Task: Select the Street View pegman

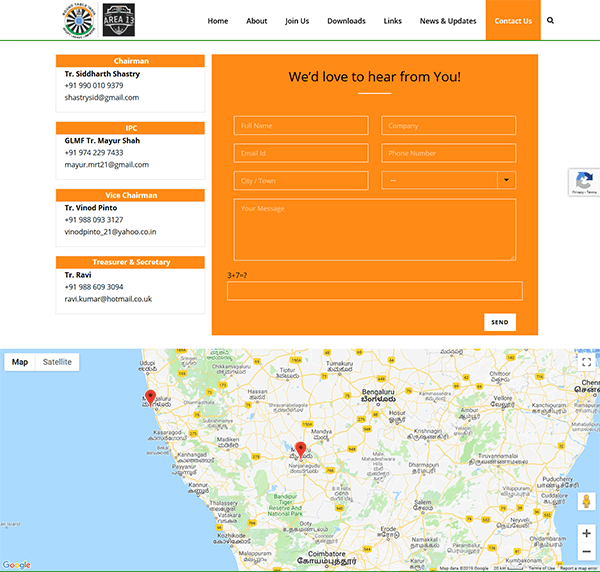Action: click(586, 501)
